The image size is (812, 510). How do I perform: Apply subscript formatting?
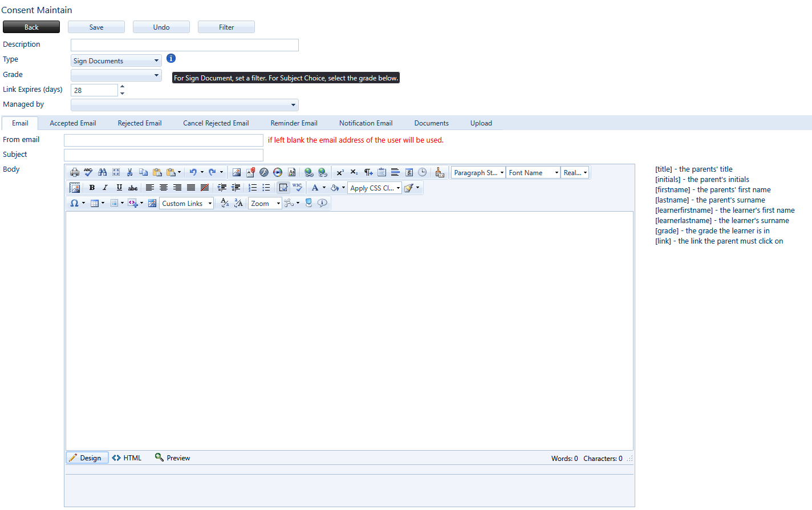pyautogui.click(x=354, y=172)
